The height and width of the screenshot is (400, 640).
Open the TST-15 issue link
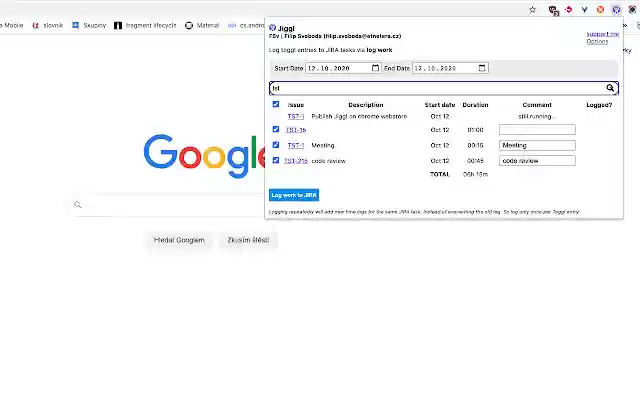pos(296,130)
